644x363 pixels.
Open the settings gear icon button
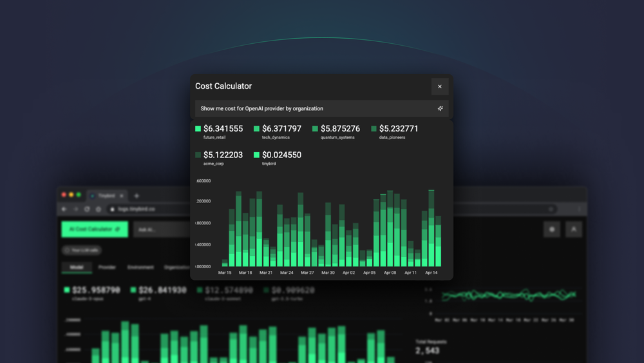tap(552, 229)
